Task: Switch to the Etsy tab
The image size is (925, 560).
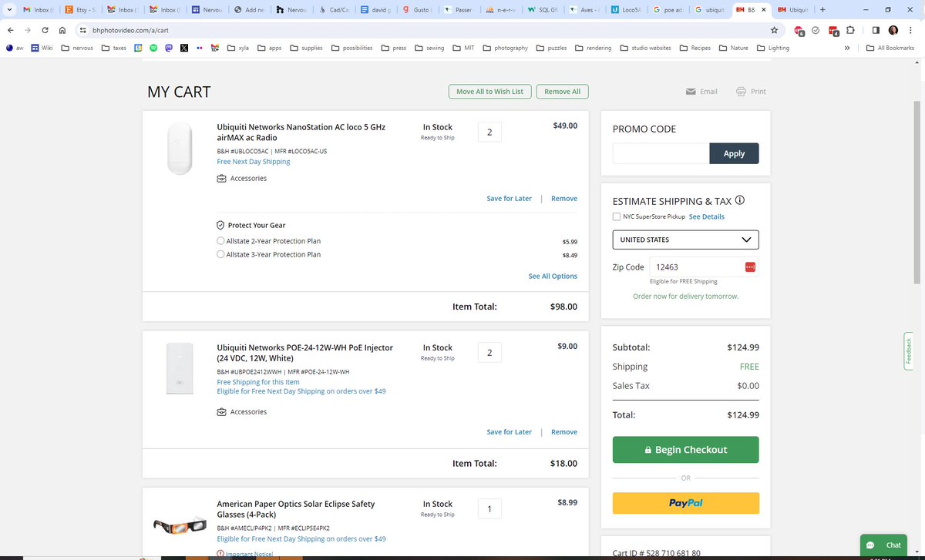Action: (x=80, y=10)
